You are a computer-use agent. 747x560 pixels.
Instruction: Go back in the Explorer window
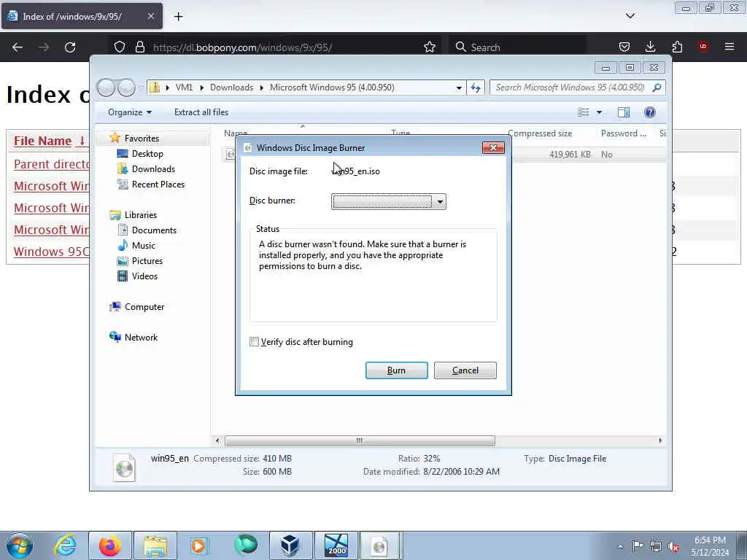point(107,87)
